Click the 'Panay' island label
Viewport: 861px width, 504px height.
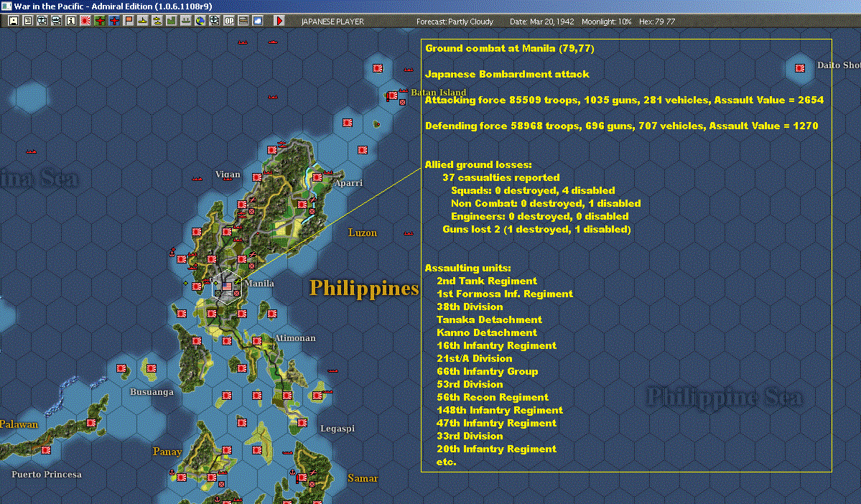[167, 452]
